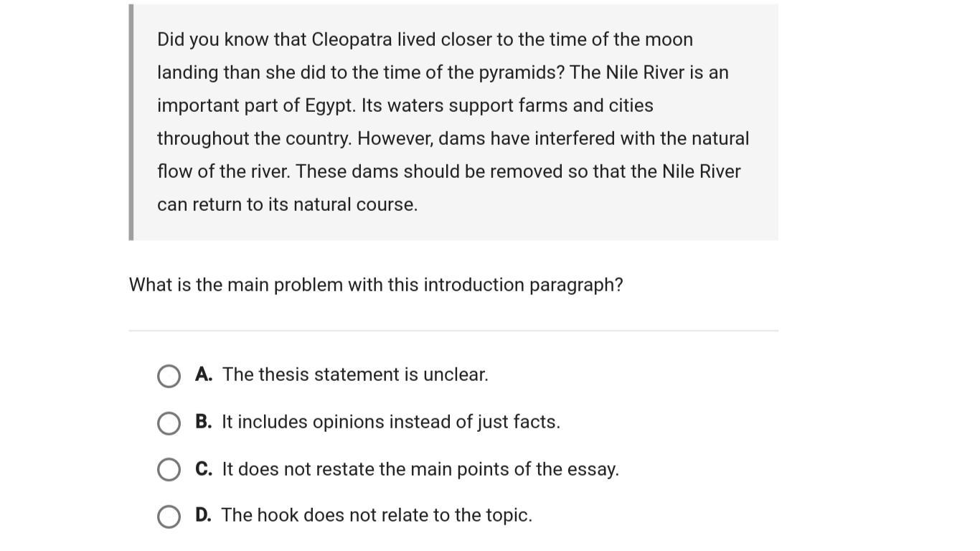Mark option C radio button

169,470
